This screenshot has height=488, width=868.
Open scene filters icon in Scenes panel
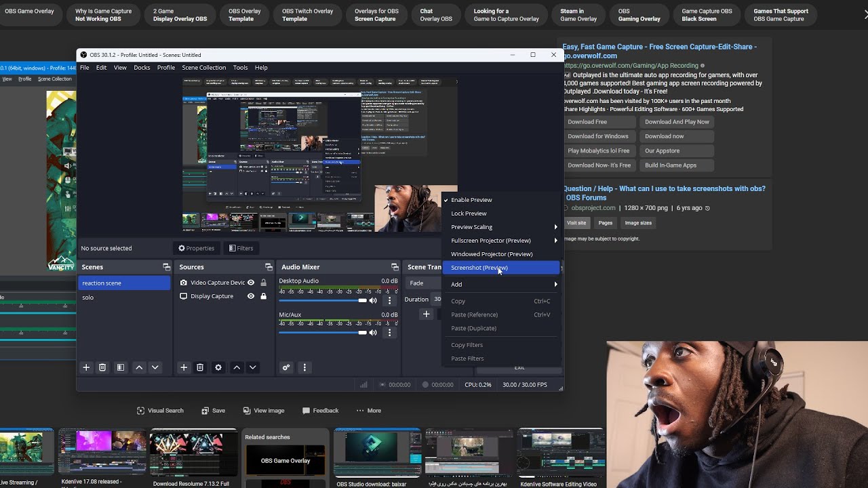tap(120, 367)
